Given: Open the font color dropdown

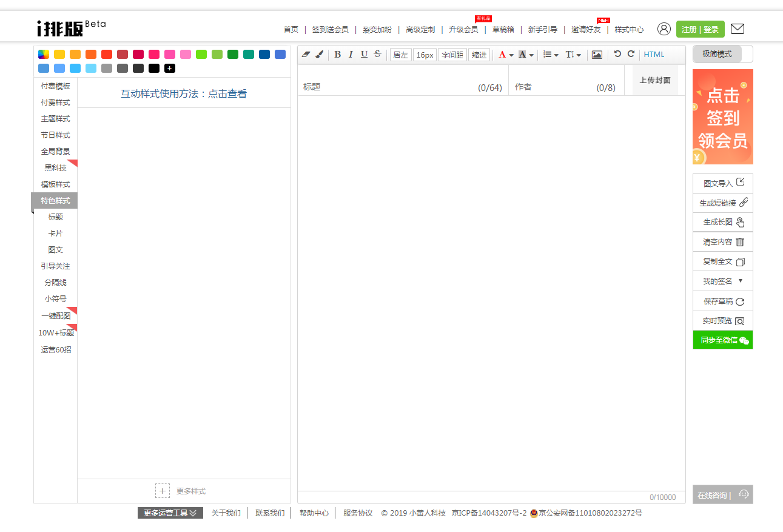Looking at the screenshot, I should pyautogui.click(x=506, y=55).
